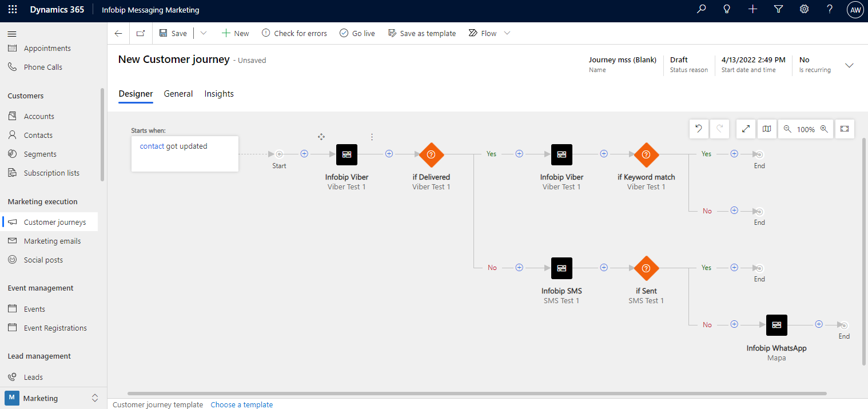Viewport: 868px width, 409px height.
Task: Open the Dynamics 365 app launcher
Action: coord(13,10)
